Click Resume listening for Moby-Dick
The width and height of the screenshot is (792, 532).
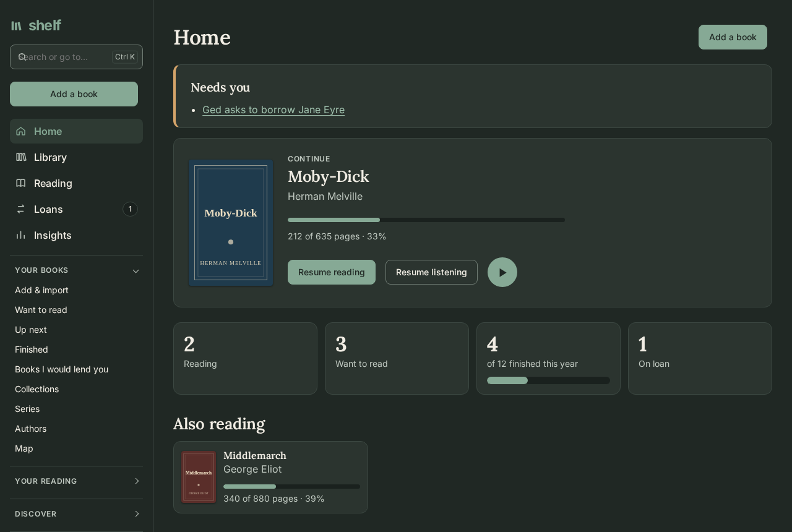[x=431, y=272]
